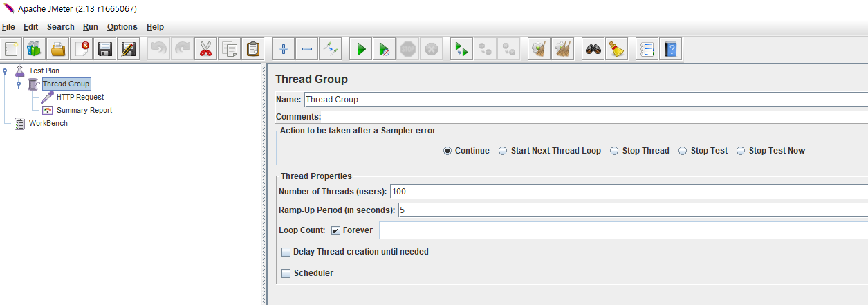Start the test with green play icon

pyautogui.click(x=361, y=49)
